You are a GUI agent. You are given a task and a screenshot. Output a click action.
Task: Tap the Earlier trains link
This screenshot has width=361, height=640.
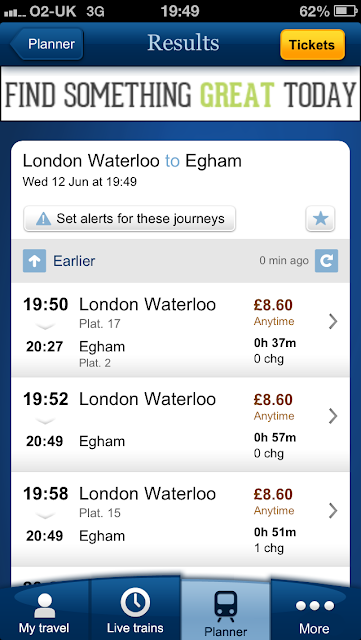74,261
